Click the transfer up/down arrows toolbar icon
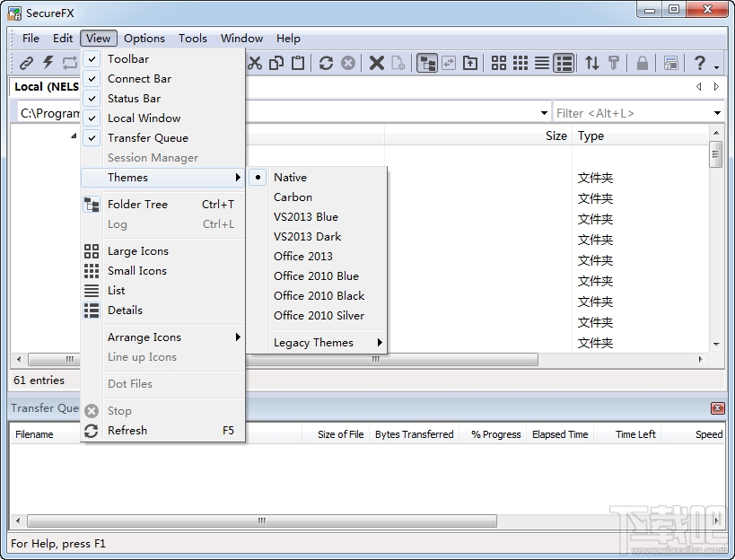The height and width of the screenshot is (560, 735). (x=591, y=63)
